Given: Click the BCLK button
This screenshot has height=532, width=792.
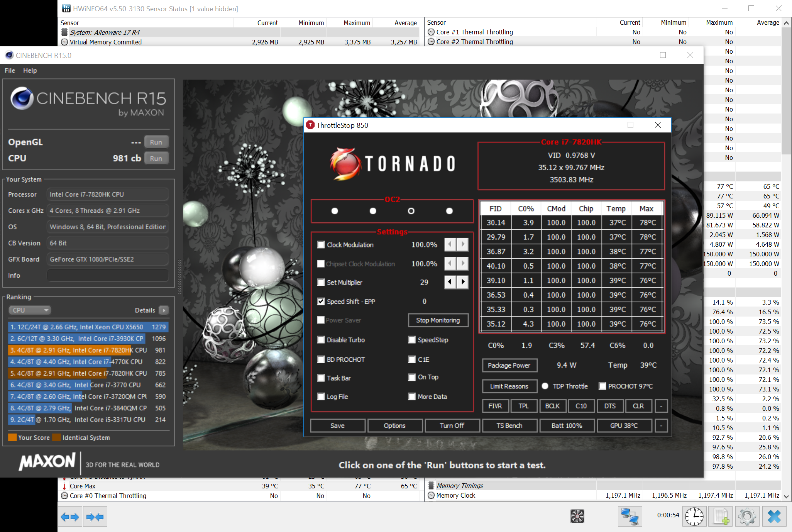Looking at the screenshot, I should (552, 406).
